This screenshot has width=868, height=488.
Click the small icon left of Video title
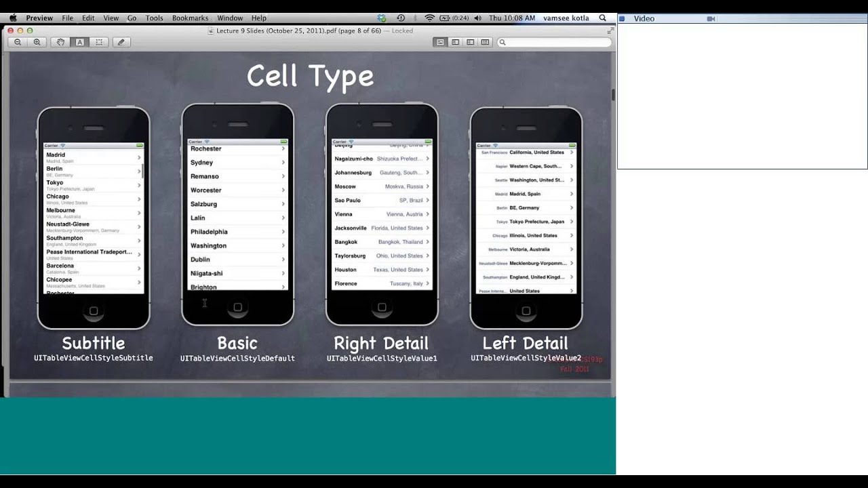(x=623, y=19)
